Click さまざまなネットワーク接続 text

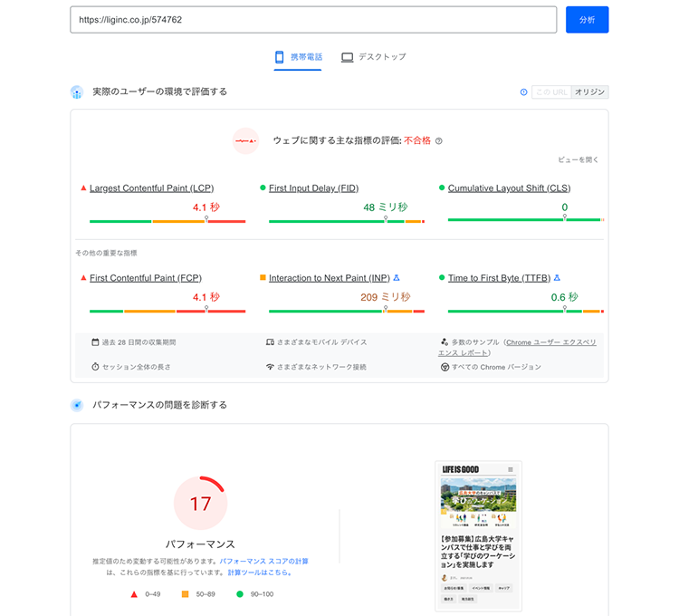(x=321, y=367)
